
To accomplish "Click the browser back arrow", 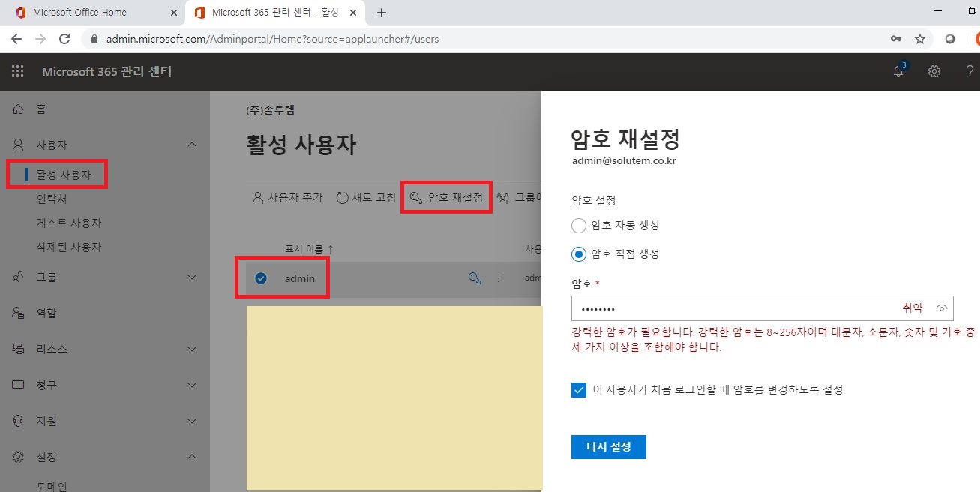I will tap(16, 39).
